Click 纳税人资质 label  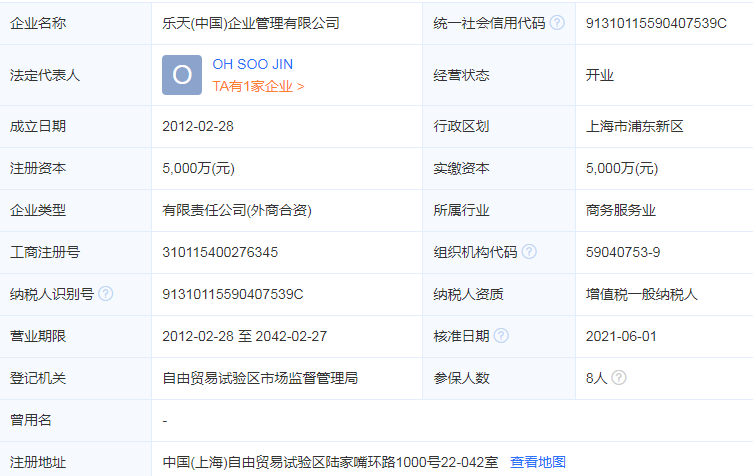(x=468, y=294)
